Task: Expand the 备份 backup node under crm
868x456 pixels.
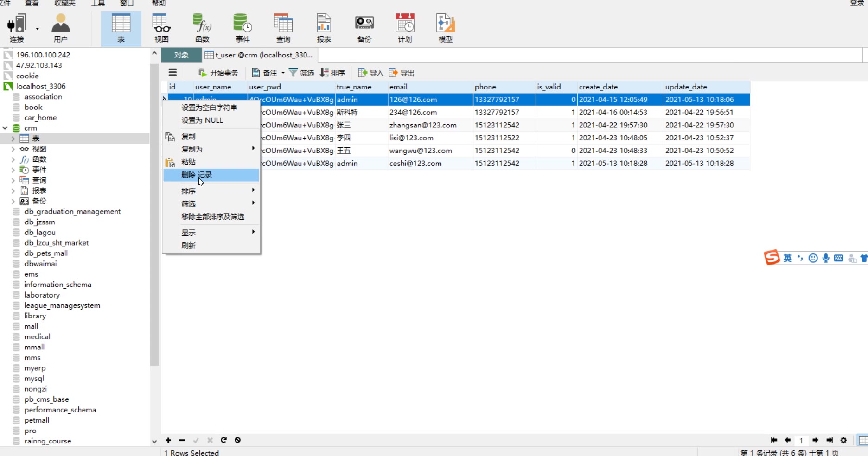Action: click(13, 201)
